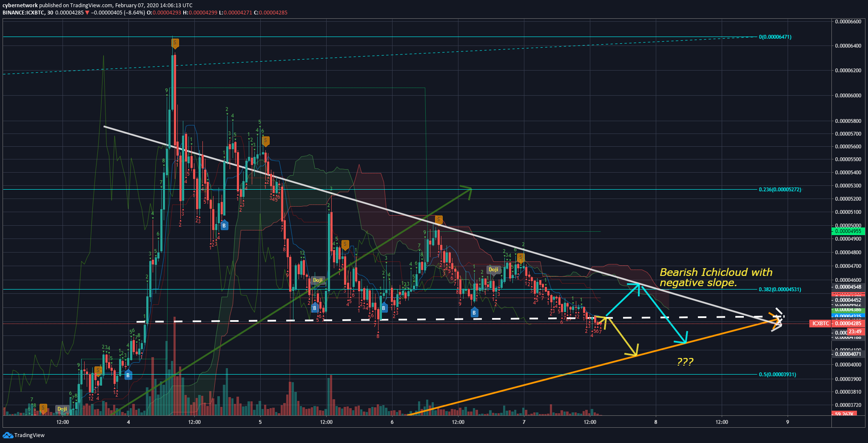868x443 pixels.
Task: Click the 23:49 bar countdown label
Action: point(855,332)
